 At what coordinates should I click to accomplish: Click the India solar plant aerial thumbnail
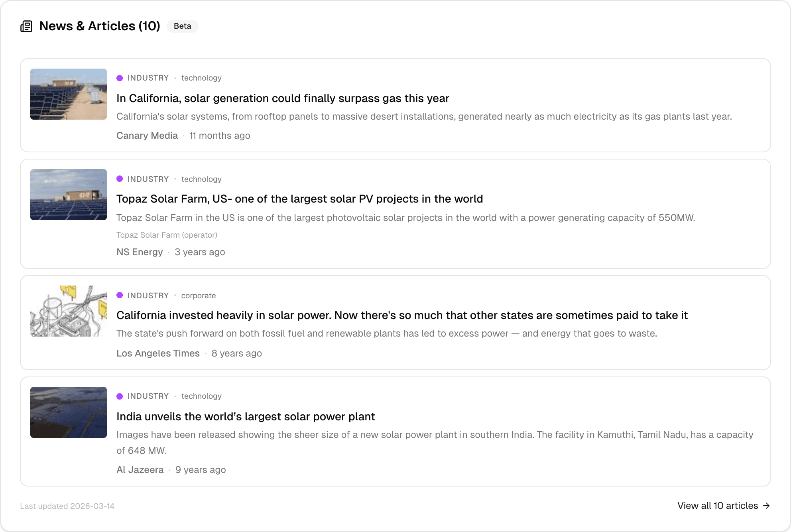point(68,412)
